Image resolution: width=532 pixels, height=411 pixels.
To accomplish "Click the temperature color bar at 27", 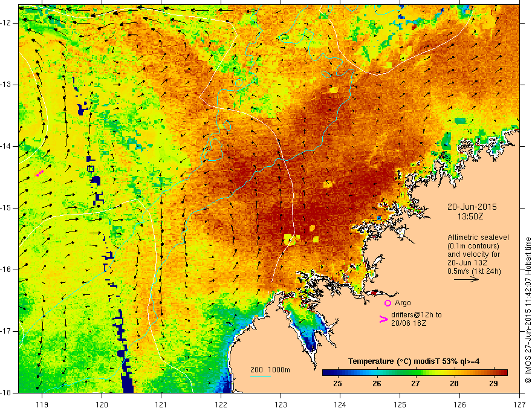I will pos(416,373).
